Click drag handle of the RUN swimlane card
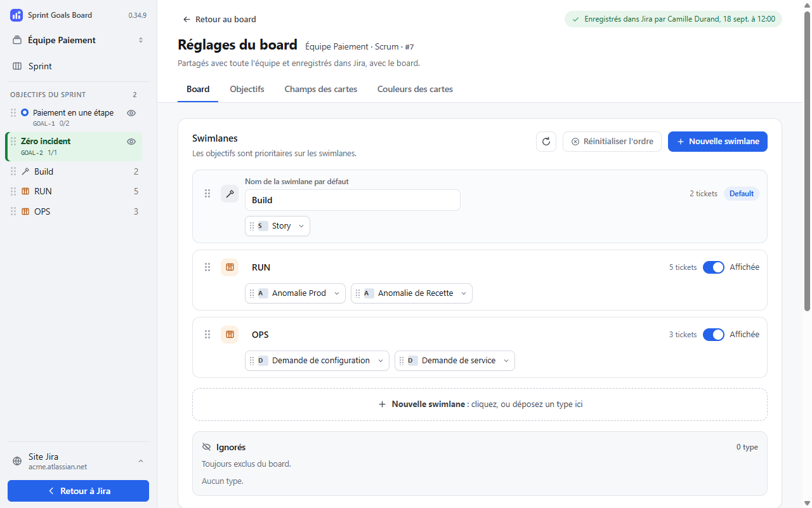 (x=207, y=267)
